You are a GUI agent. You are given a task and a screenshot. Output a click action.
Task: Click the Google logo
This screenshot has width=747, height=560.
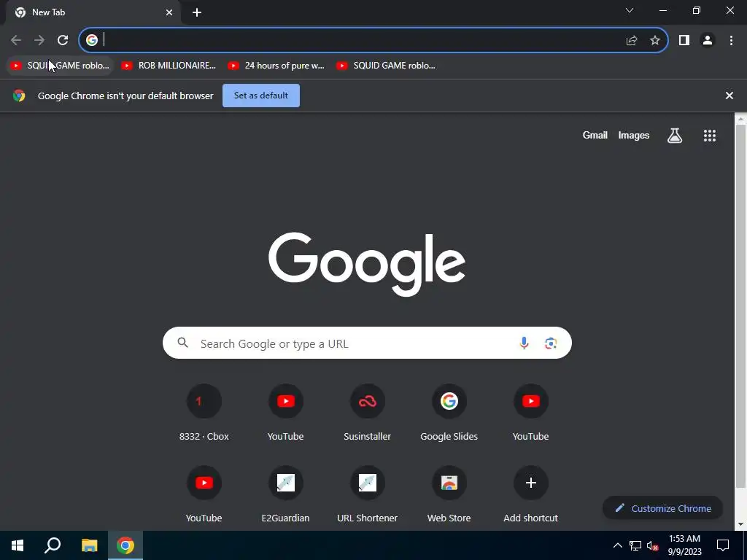[x=367, y=264]
